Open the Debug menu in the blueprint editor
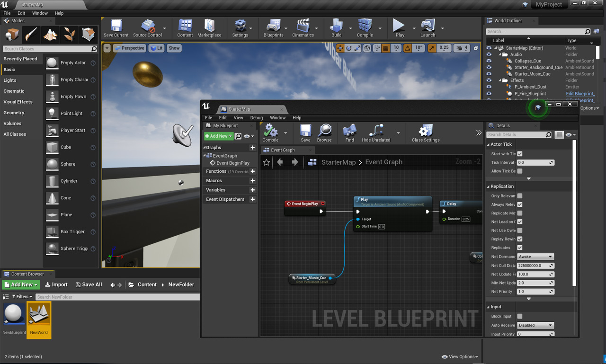606x364 pixels. click(x=256, y=118)
